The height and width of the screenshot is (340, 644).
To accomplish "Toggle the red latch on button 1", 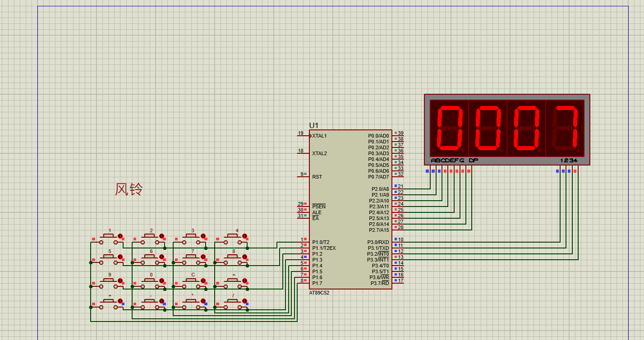I will 120,236.
